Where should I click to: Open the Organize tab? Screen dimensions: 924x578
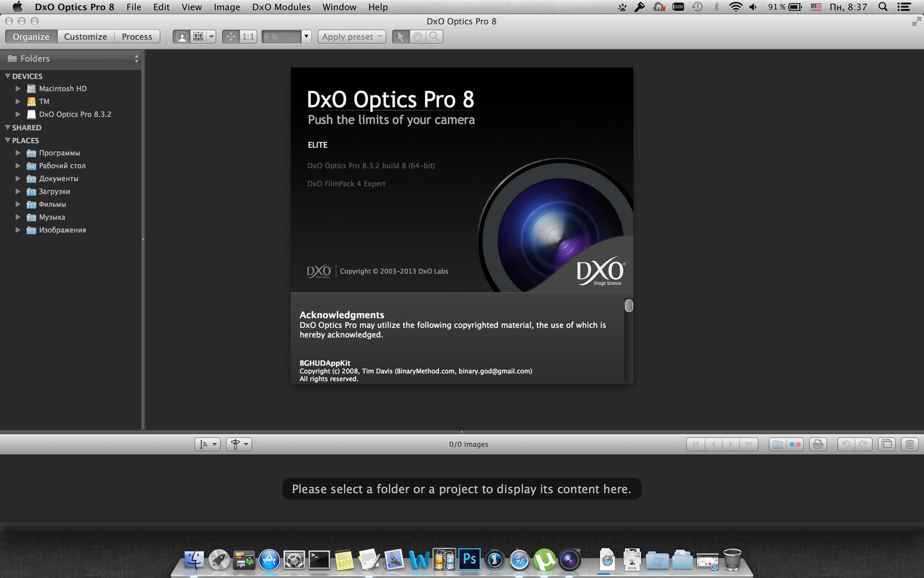click(31, 36)
